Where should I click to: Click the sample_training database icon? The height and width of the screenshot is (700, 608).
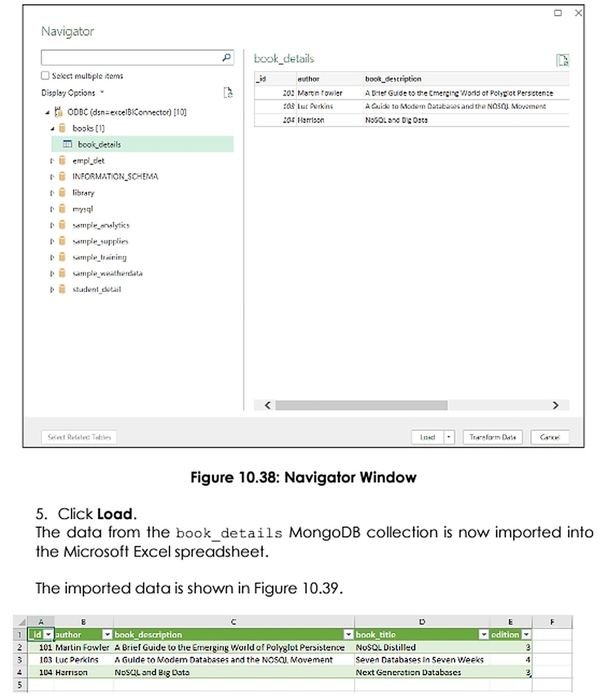pyautogui.click(x=62, y=257)
